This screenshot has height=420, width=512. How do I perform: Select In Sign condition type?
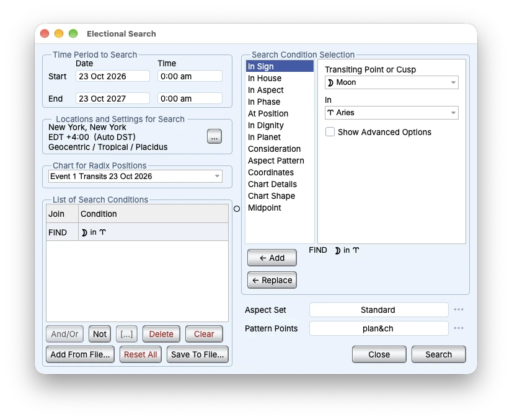[280, 66]
